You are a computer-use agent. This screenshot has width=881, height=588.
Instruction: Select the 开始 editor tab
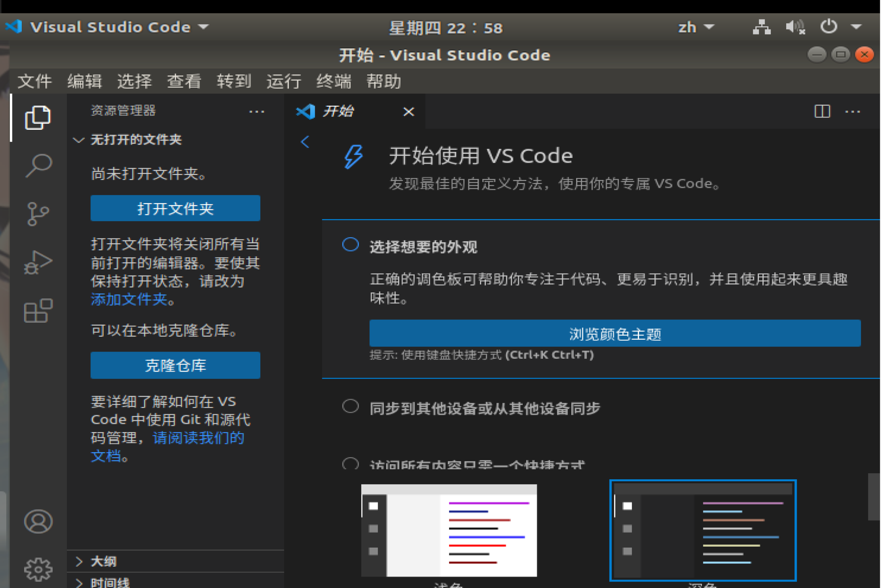[355, 111]
